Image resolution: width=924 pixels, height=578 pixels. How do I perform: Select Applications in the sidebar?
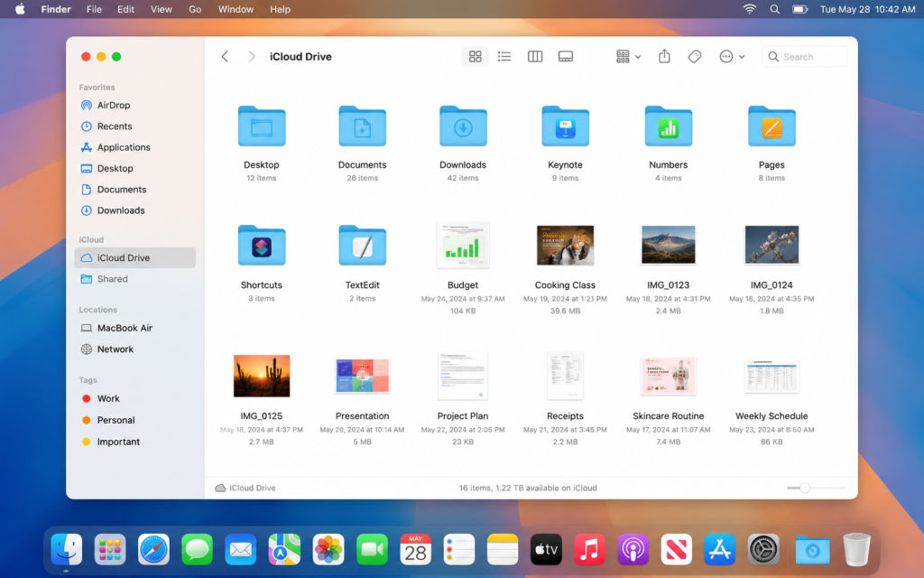click(x=135, y=147)
